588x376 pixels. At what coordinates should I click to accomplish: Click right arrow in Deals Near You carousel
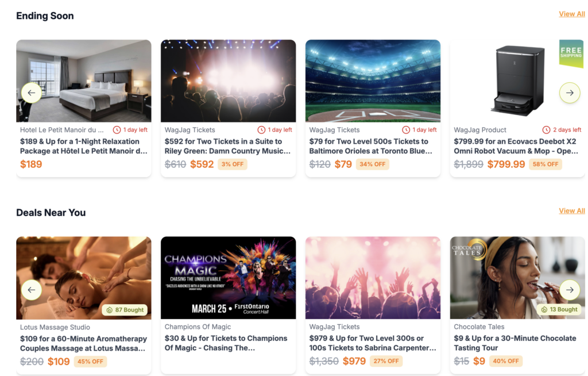570,290
